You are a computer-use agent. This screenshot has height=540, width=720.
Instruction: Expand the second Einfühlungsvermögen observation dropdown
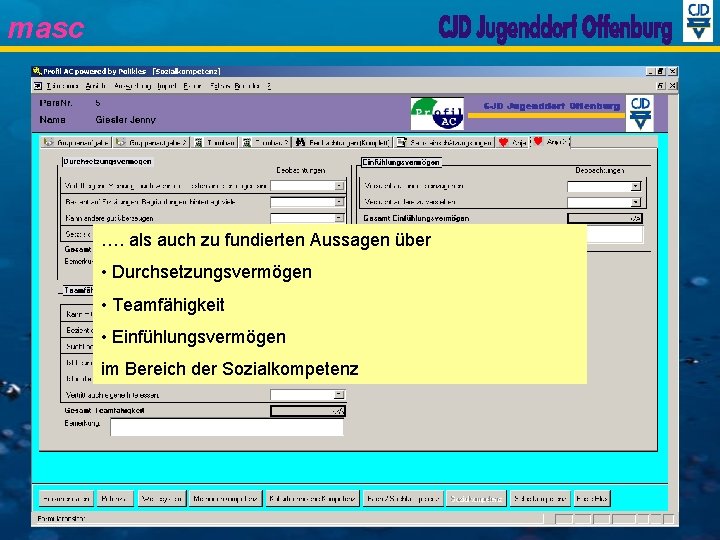[x=636, y=202]
